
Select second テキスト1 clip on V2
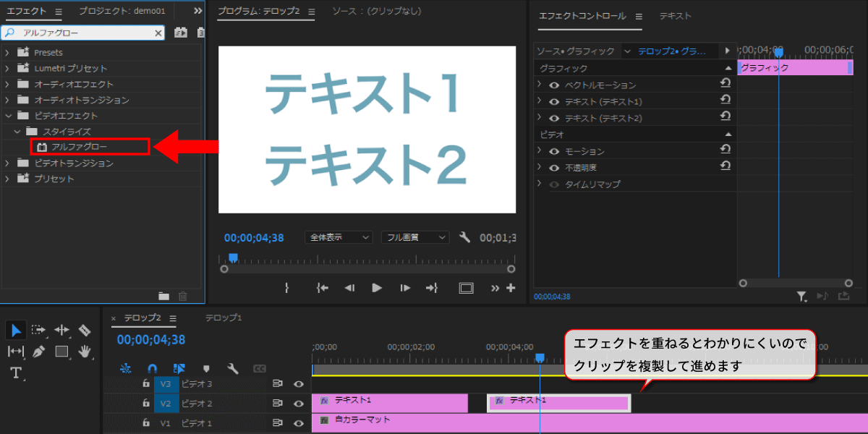[559, 403]
